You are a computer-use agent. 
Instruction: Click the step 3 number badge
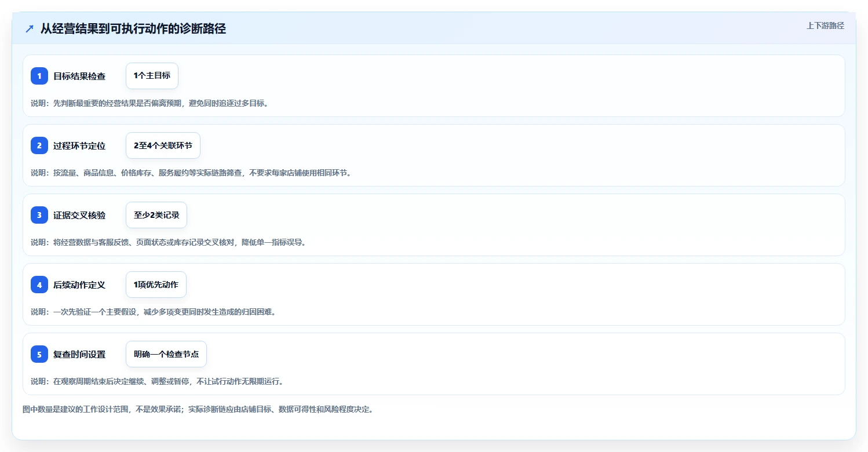tap(39, 215)
